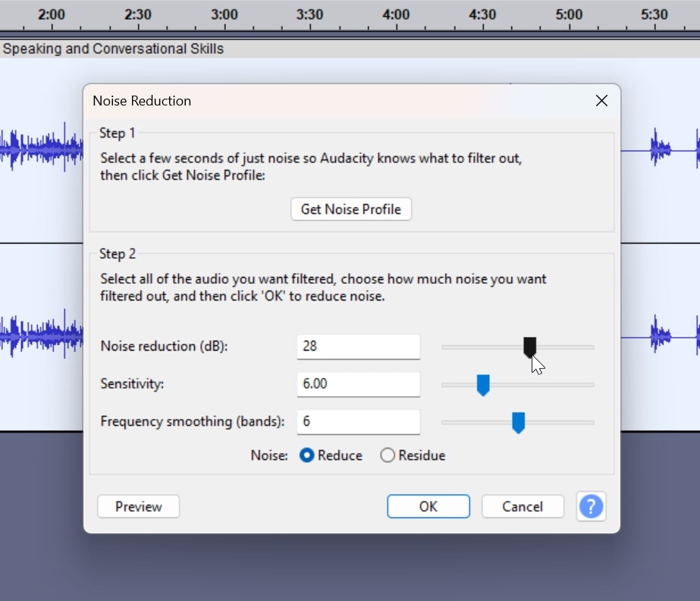The height and width of the screenshot is (601, 700).
Task: Grab the Noise reduction slider handle
Action: (x=530, y=347)
